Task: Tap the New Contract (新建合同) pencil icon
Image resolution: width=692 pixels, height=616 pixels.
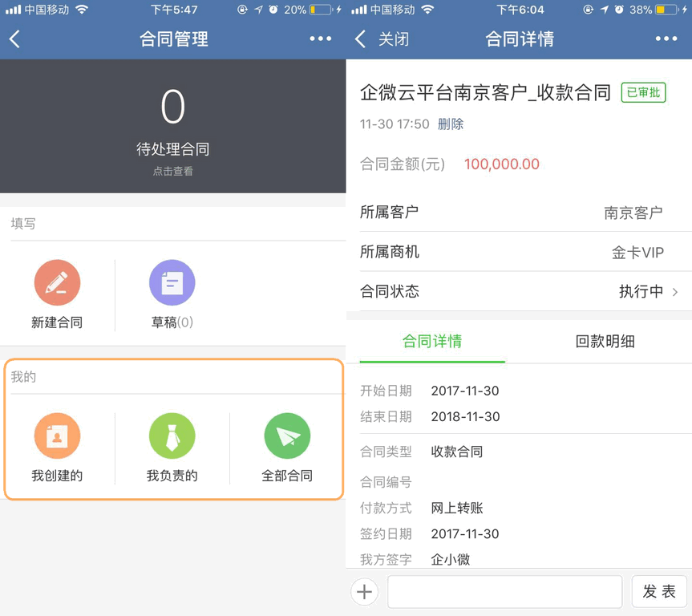Action: tap(57, 283)
